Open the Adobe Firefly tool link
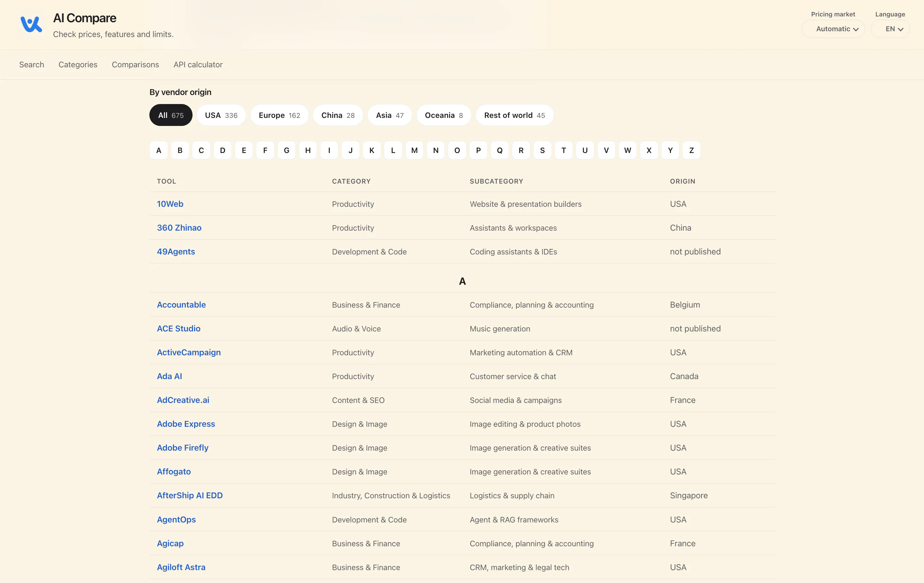The height and width of the screenshot is (583, 924). coord(183,447)
